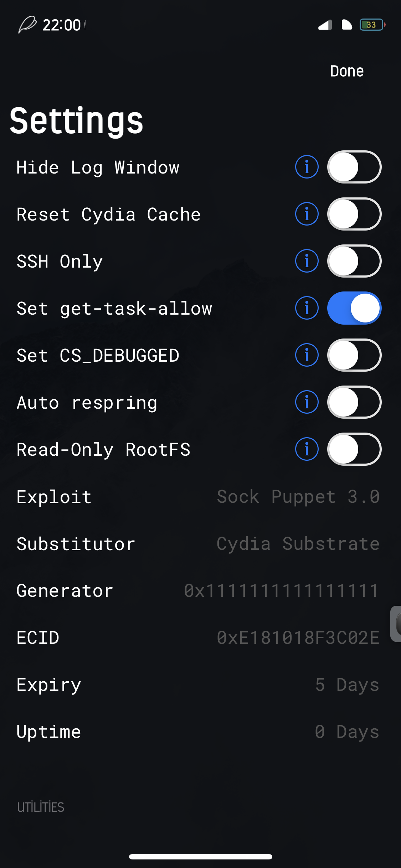
Task: Open info for Hide Log Window
Action: (307, 167)
